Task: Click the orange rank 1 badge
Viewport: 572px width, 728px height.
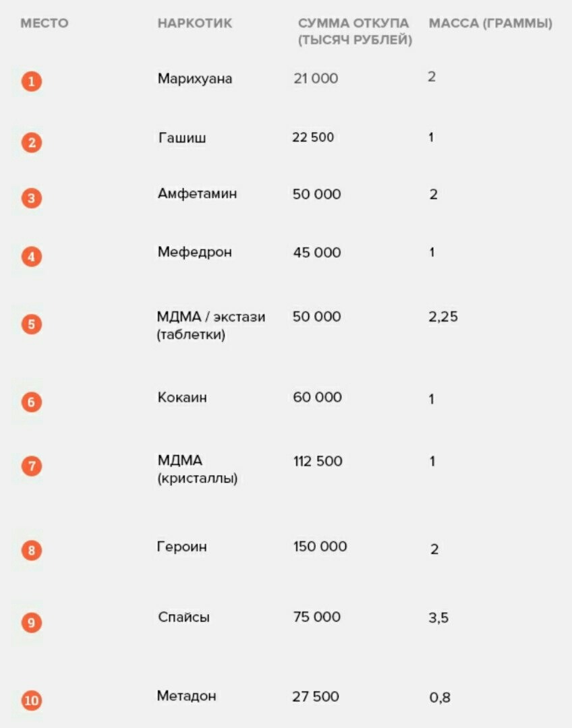Action: pos(31,82)
